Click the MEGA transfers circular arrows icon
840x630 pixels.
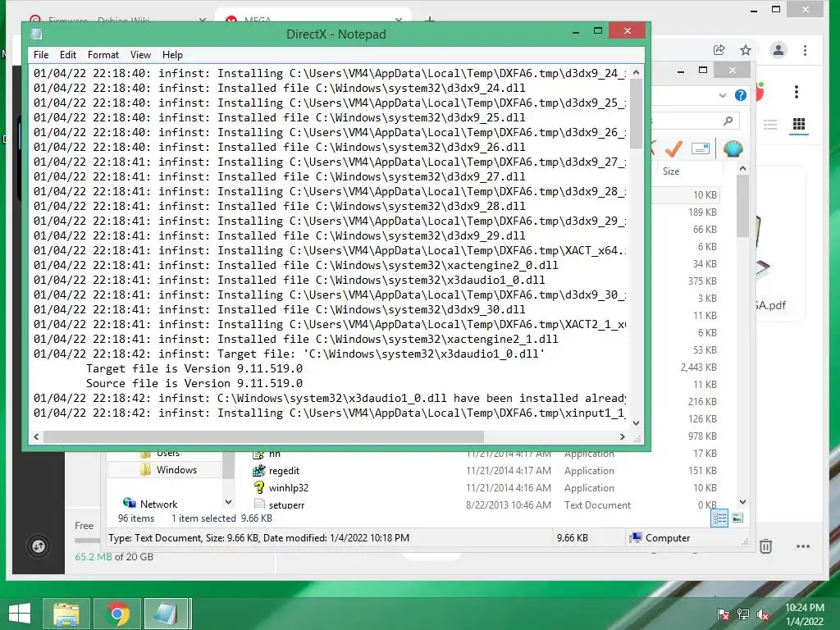tap(38, 546)
